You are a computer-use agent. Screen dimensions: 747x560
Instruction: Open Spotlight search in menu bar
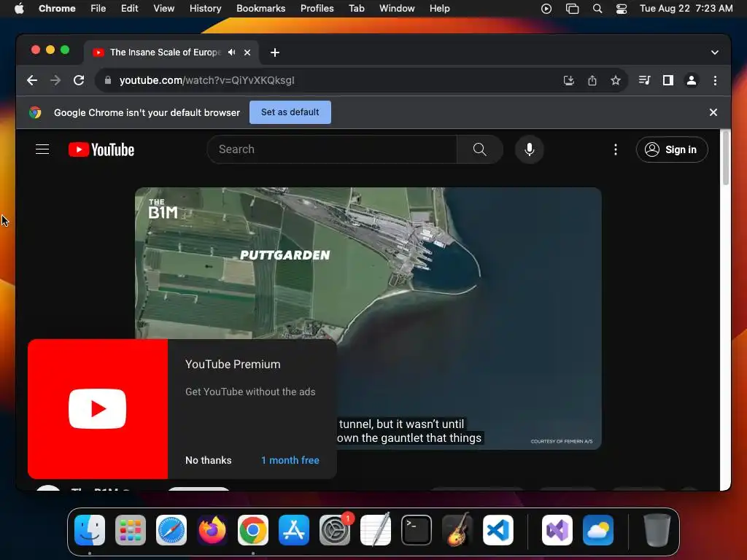click(x=597, y=9)
